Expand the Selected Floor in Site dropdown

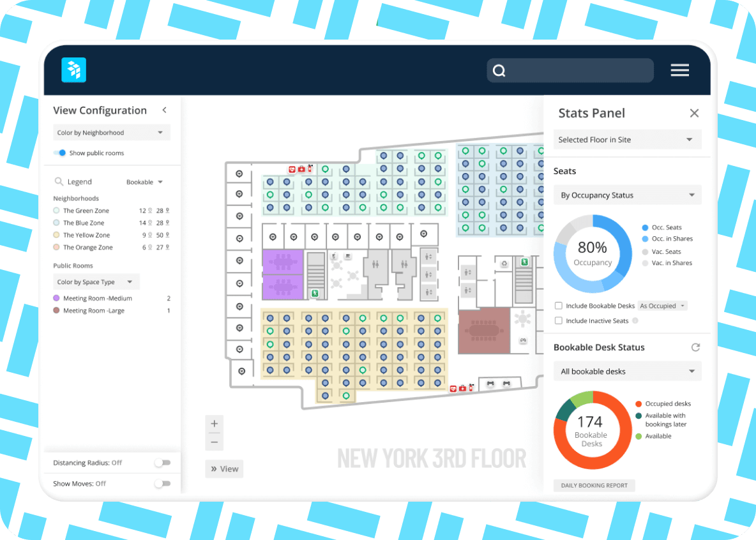click(x=626, y=140)
